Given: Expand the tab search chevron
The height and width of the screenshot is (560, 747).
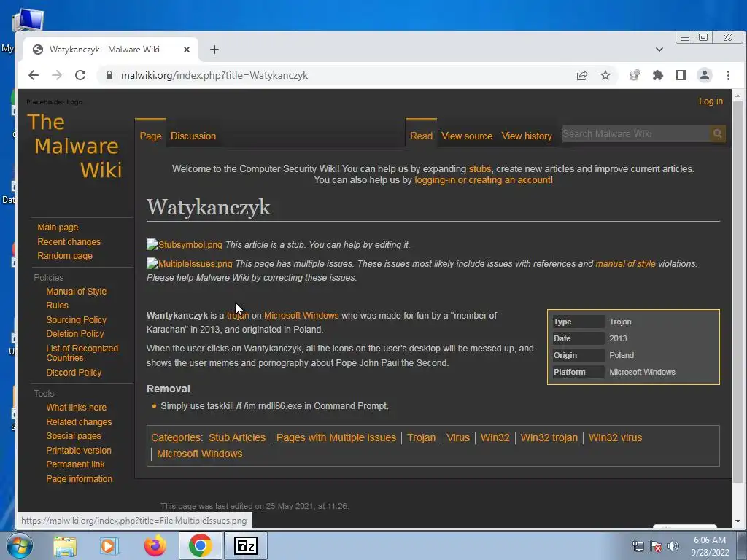Looking at the screenshot, I should (x=659, y=50).
